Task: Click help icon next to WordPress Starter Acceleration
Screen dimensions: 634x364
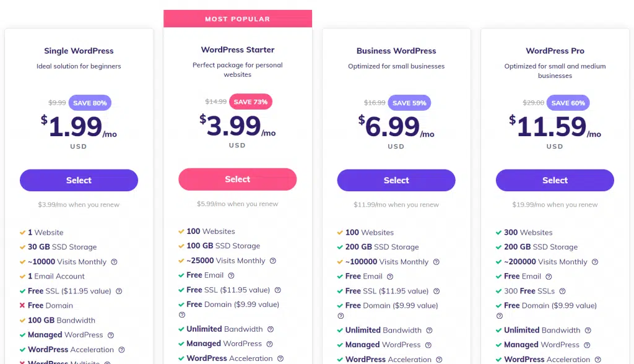Action: [x=280, y=358]
